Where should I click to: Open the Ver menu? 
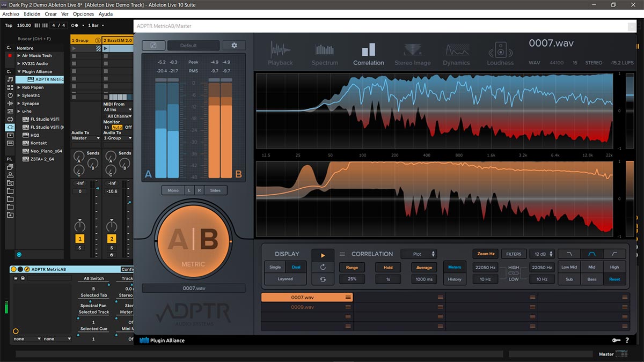click(65, 14)
